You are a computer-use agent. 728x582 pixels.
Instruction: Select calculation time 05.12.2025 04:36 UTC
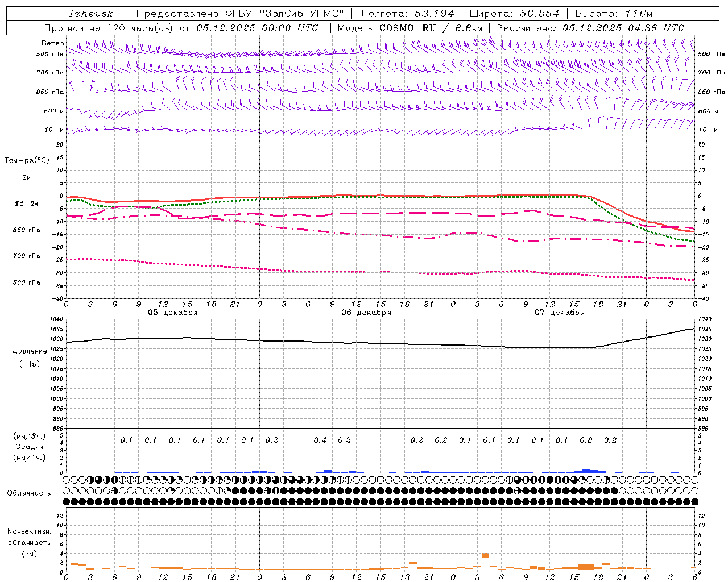(623, 28)
